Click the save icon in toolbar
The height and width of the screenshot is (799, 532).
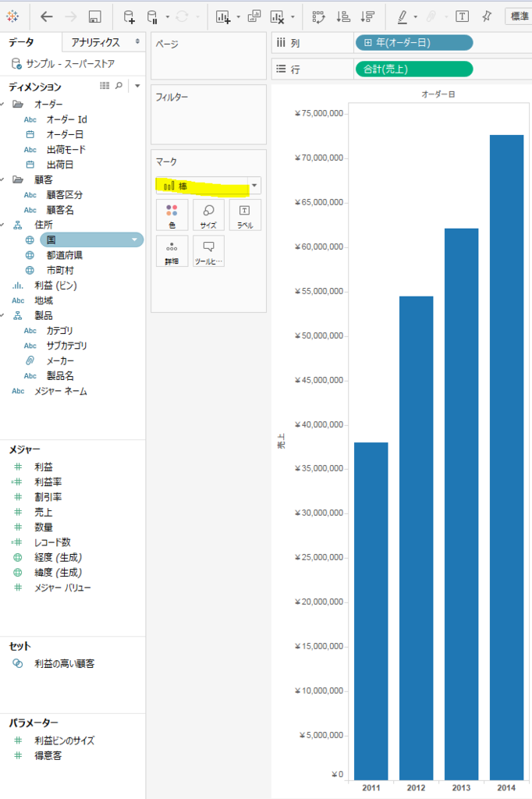tap(95, 17)
